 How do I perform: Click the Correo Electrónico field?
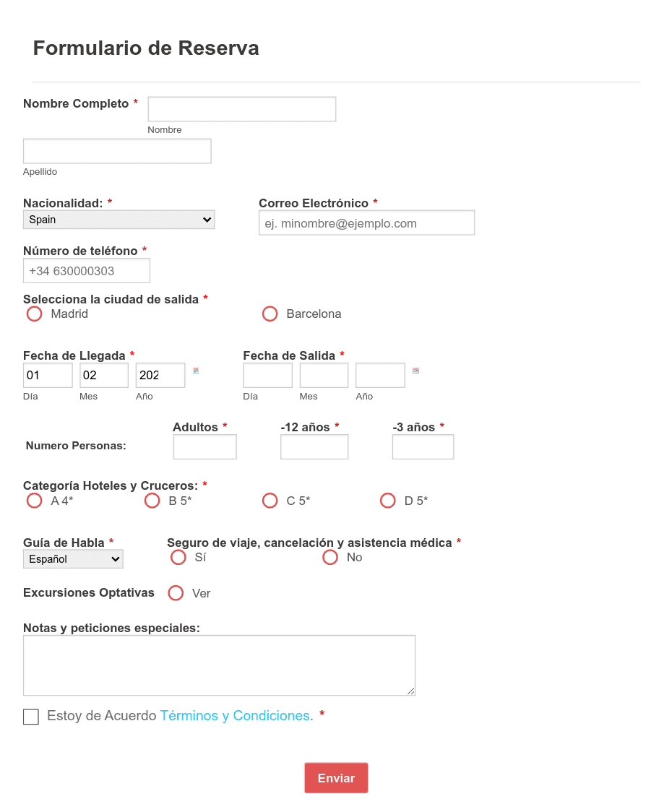366,223
